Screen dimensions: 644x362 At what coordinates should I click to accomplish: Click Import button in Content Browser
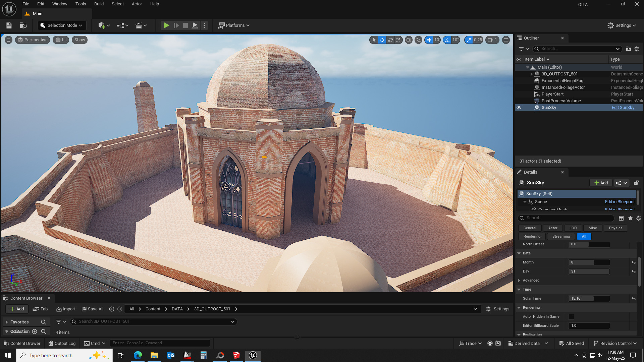(x=66, y=309)
